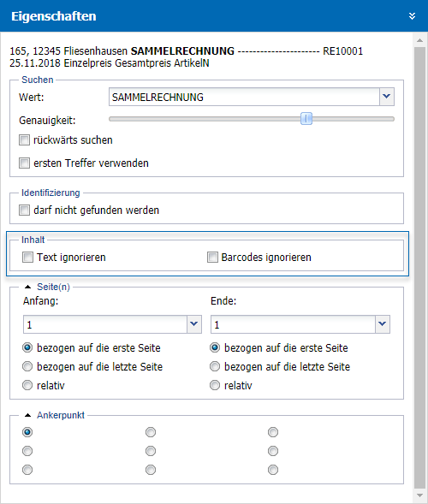Image resolution: width=428 pixels, height=504 pixels.
Task: Move the Genauigkeit slider handle
Action: pyautogui.click(x=306, y=119)
